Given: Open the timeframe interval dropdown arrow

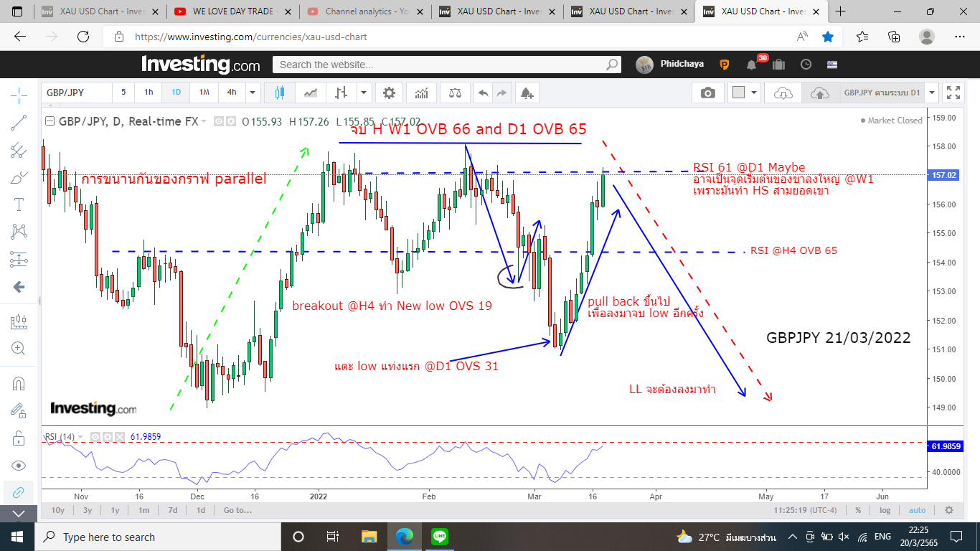Looking at the screenshot, I should [x=252, y=93].
